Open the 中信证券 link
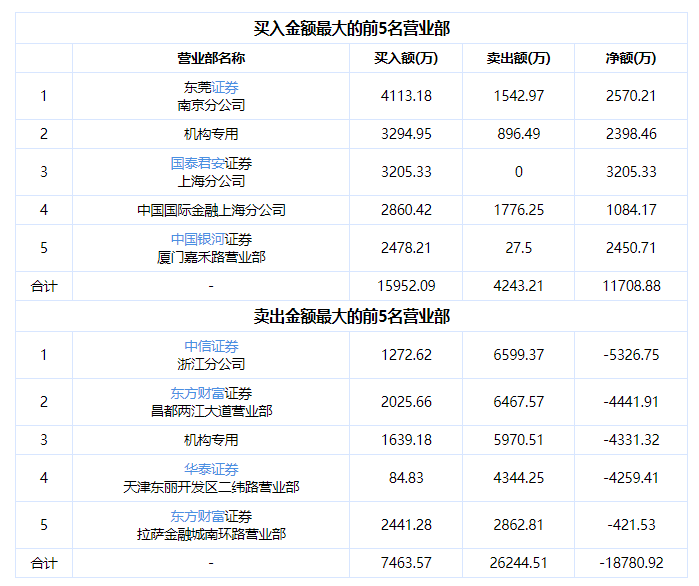This screenshot has width=699, height=586. click(x=211, y=346)
